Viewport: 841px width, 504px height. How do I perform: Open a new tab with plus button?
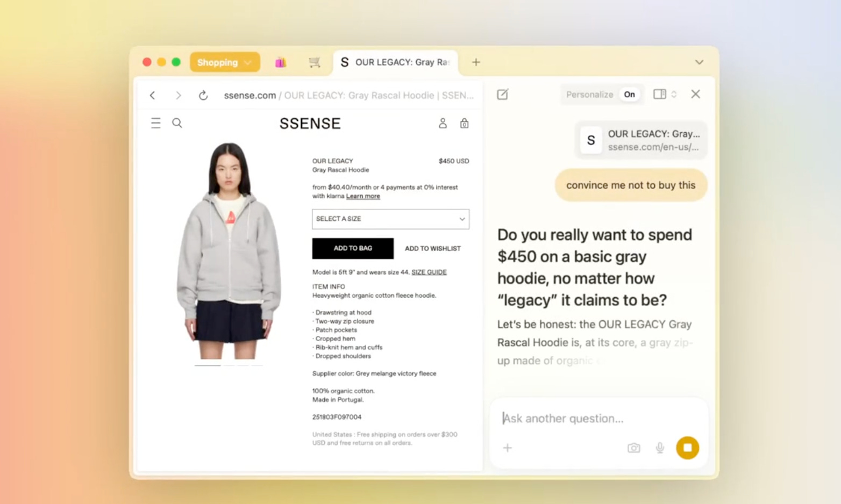pos(476,62)
